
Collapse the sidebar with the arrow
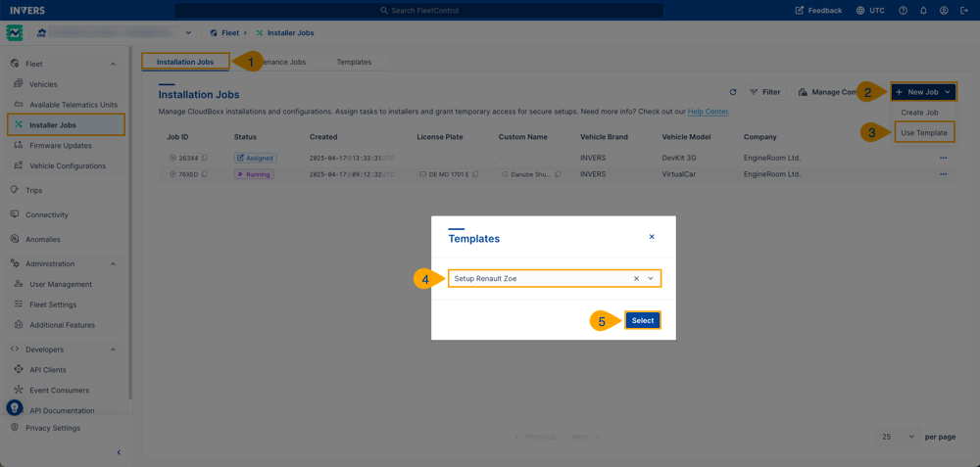(119, 452)
